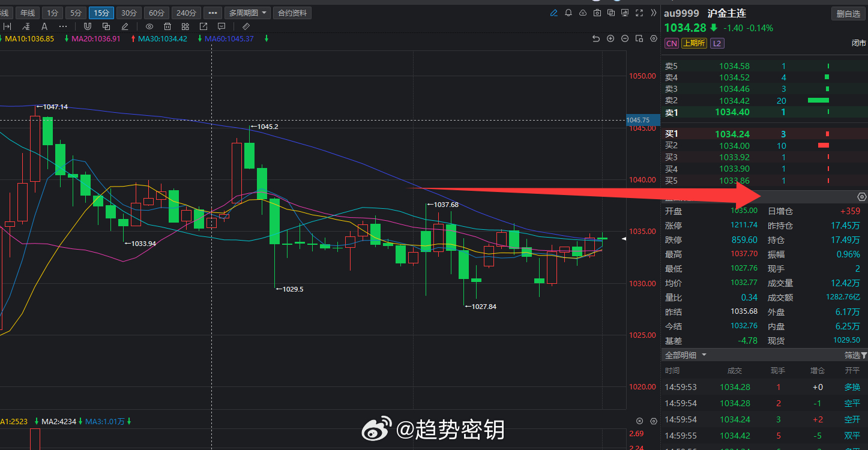Zoom out of the chart with minus icon

624,38
